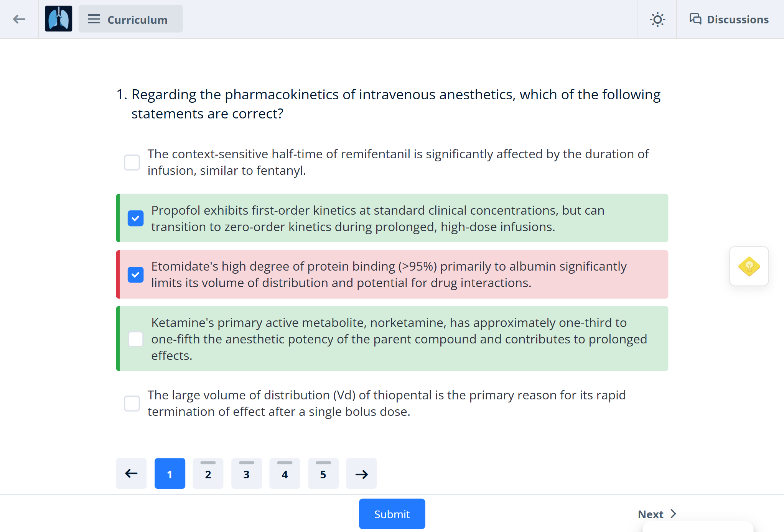Click the back arrow in the header

(19, 19)
